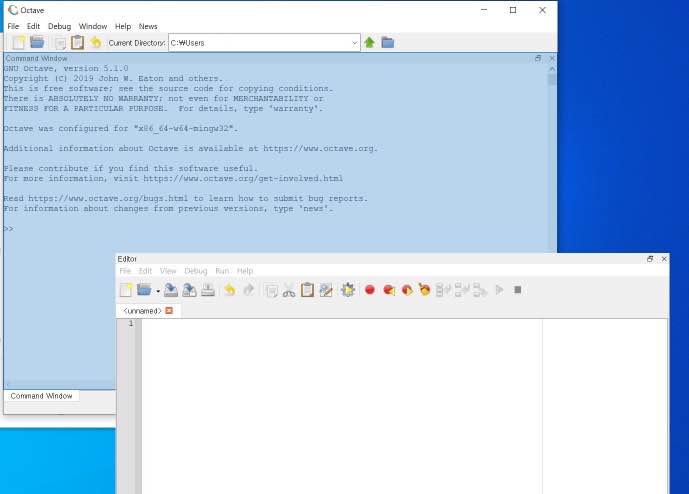Expand recent files arrow beside Editor open icon
689x494 pixels.
point(158,291)
